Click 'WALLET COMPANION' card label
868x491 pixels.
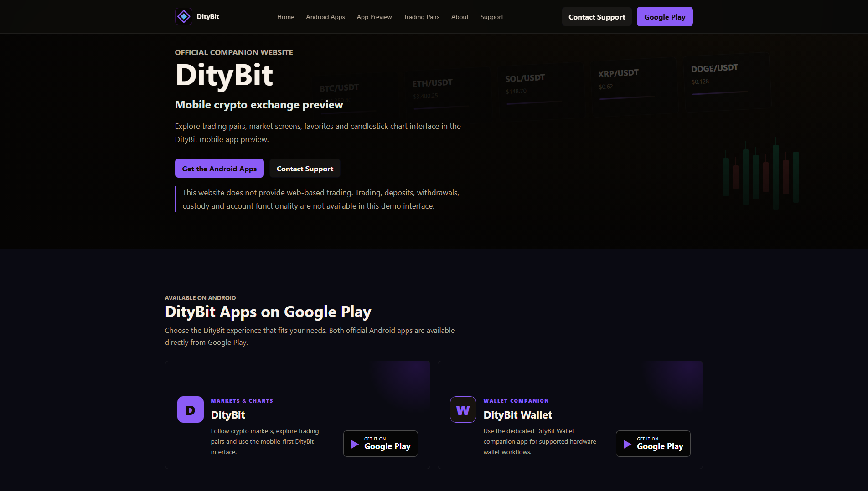tap(516, 401)
